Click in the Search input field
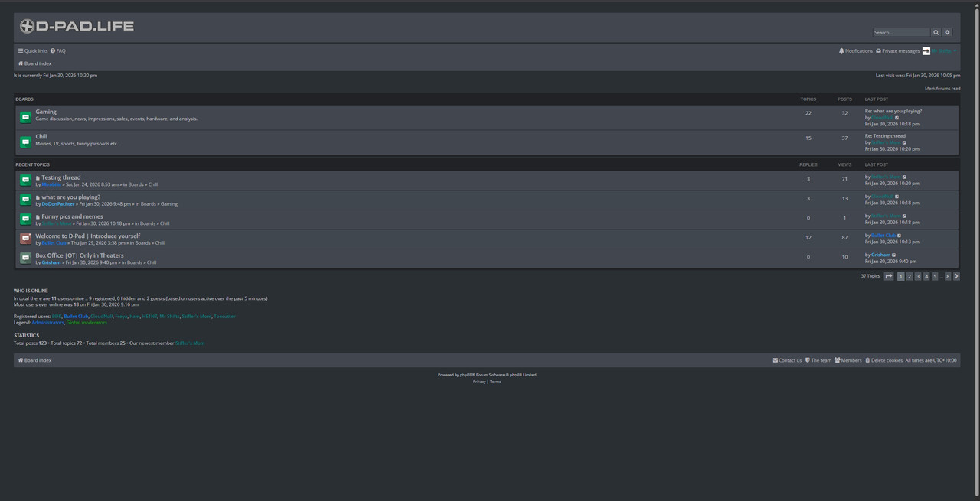This screenshot has height=501, width=980. 901,32
